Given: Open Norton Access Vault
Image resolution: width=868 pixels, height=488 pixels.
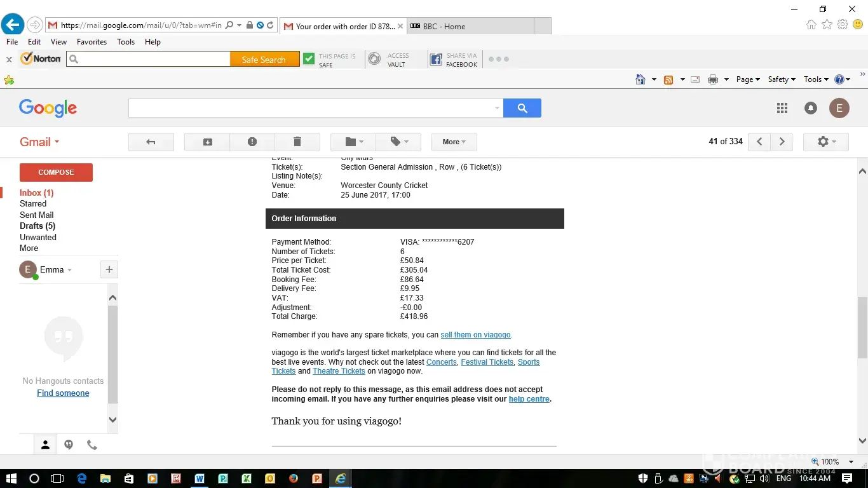Looking at the screenshot, I should 389,60.
